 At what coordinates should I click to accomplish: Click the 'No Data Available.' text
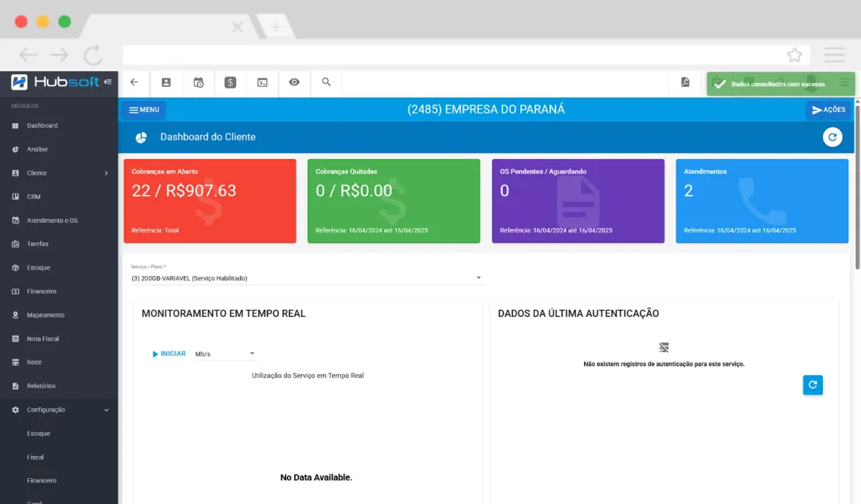tap(316, 477)
